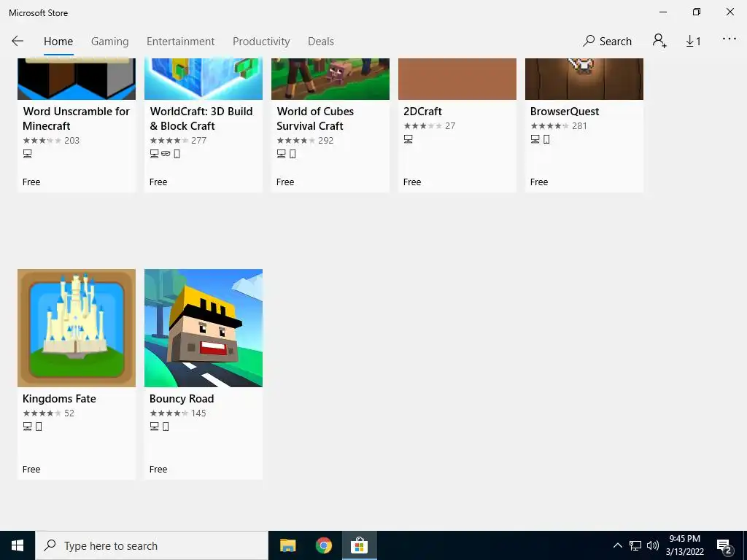Click Word Unscramble star rating 203

point(51,141)
